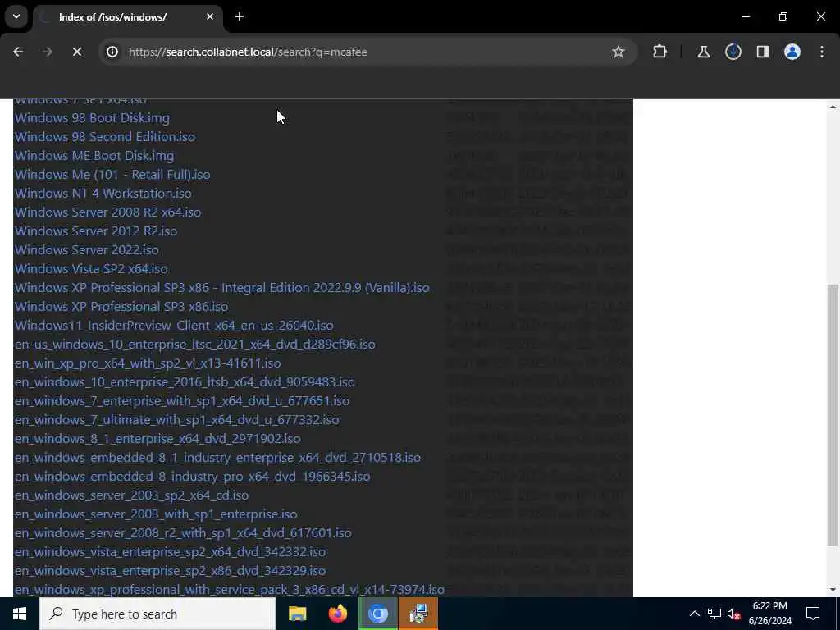Click the forward navigation arrow

click(47, 52)
